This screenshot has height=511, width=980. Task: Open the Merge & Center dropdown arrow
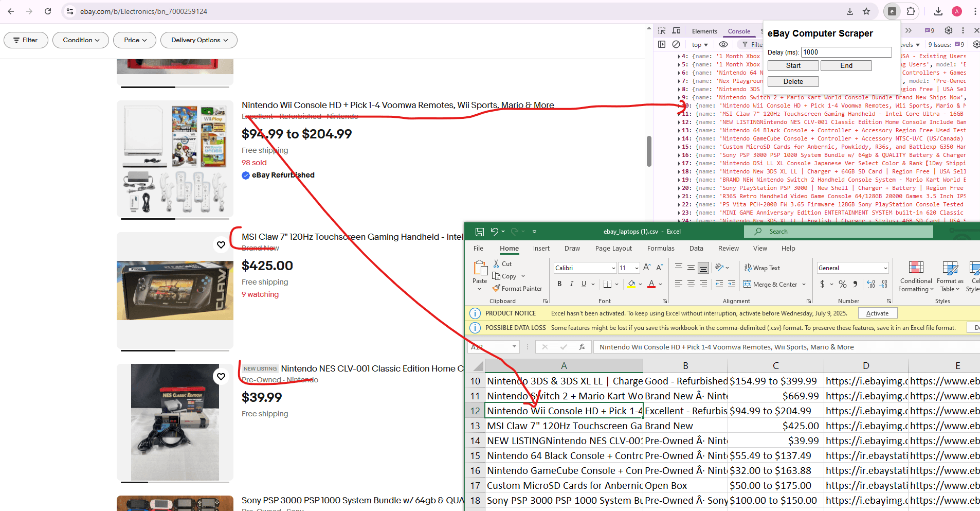click(x=804, y=285)
